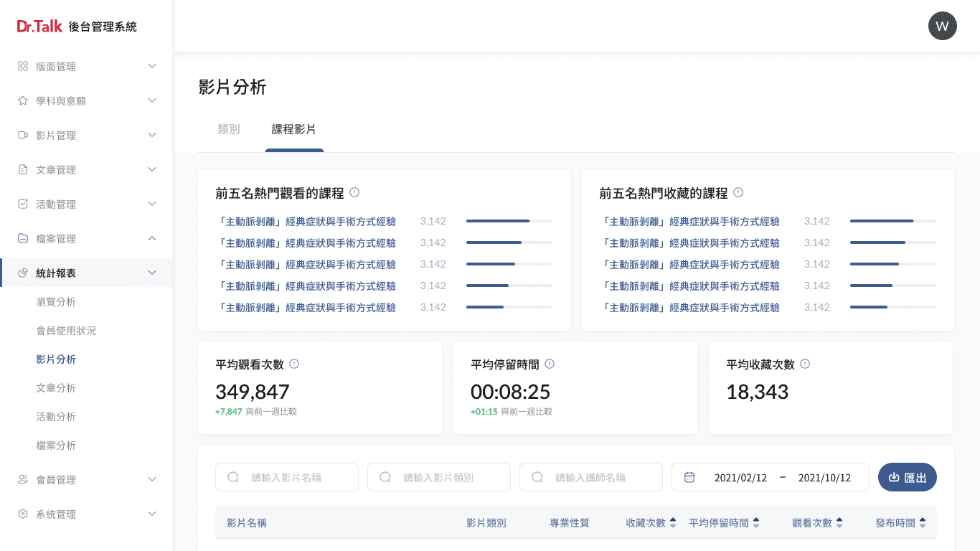Click the info icon beside 前五名熱門收藏的課程
The width and height of the screenshot is (980, 551).
pos(738,193)
